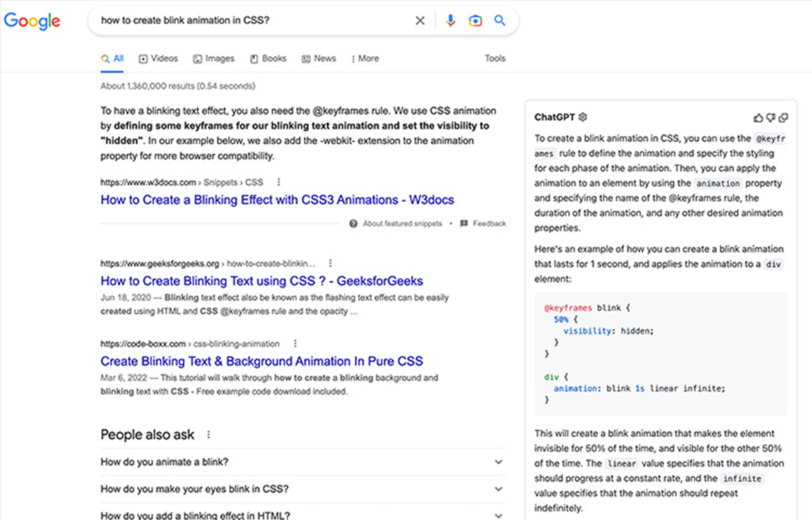Click the w3docs.com URL breadcrumb
Image resolution: width=812 pixels, height=520 pixels.
(182, 182)
